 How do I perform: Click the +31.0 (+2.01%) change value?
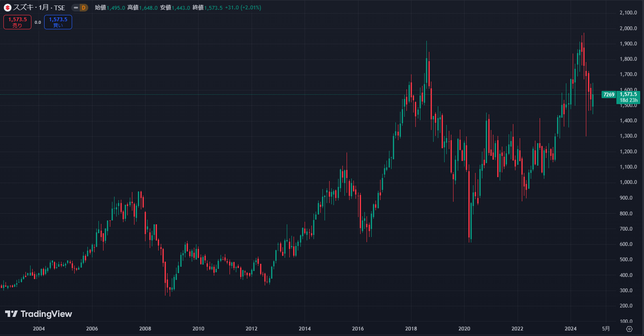(x=243, y=8)
